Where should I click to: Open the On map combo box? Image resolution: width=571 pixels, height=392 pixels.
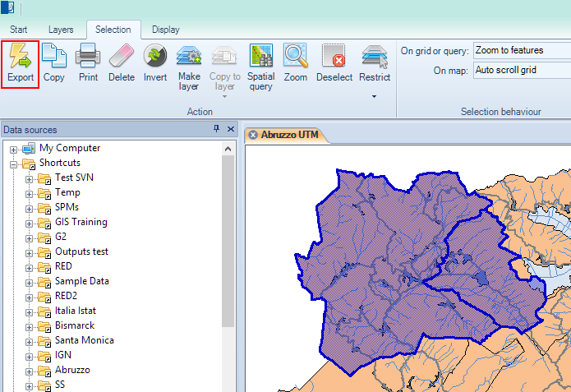(x=521, y=71)
